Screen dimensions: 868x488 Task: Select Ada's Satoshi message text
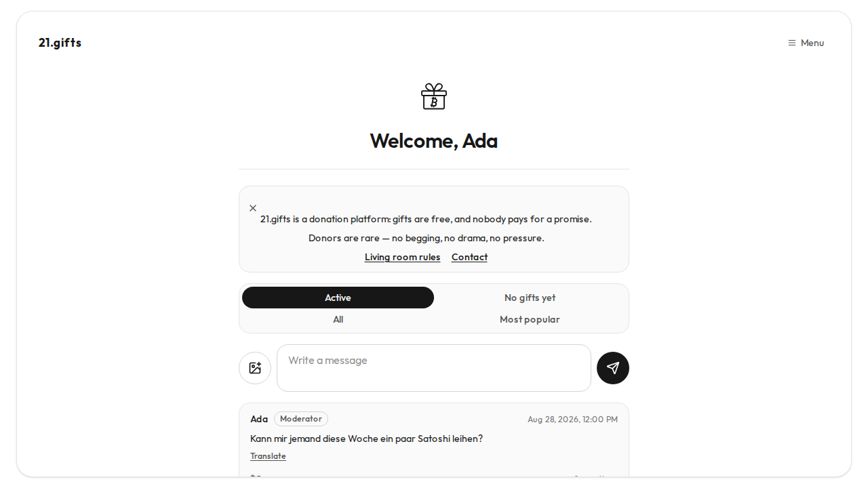pos(366,439)
